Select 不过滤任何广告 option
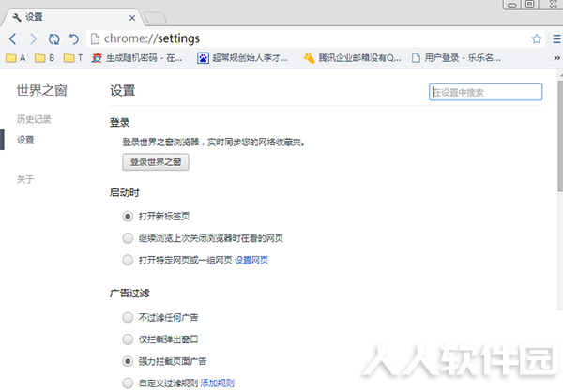 click(128, 317)
